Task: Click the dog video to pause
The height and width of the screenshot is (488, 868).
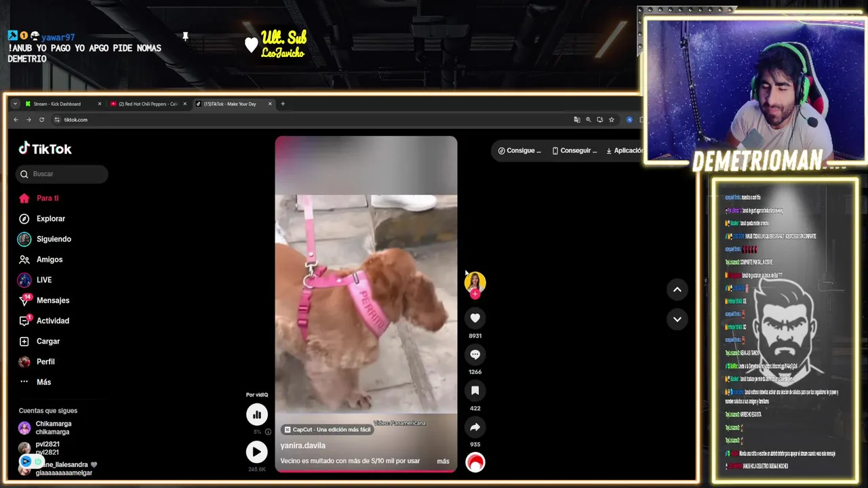Action: click(x=366, y=305)
